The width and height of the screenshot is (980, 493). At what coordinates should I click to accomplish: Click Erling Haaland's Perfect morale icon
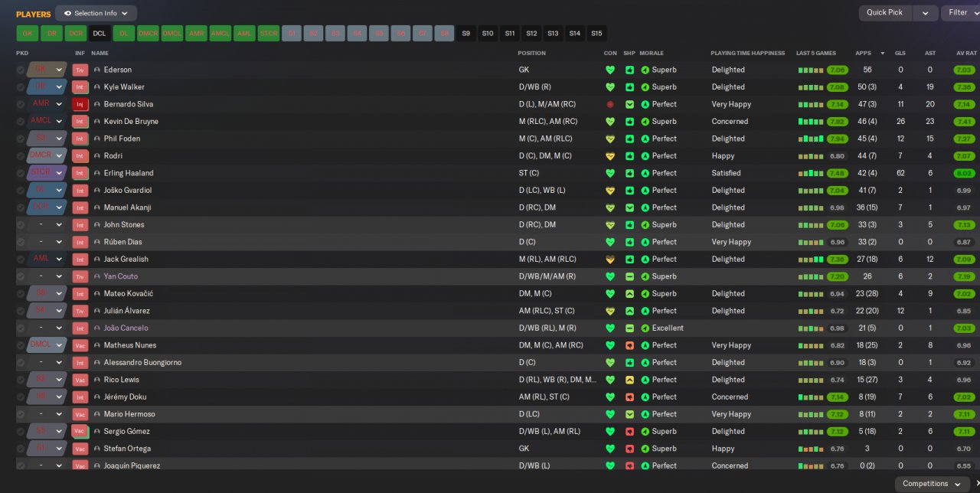tap(645, 173)
